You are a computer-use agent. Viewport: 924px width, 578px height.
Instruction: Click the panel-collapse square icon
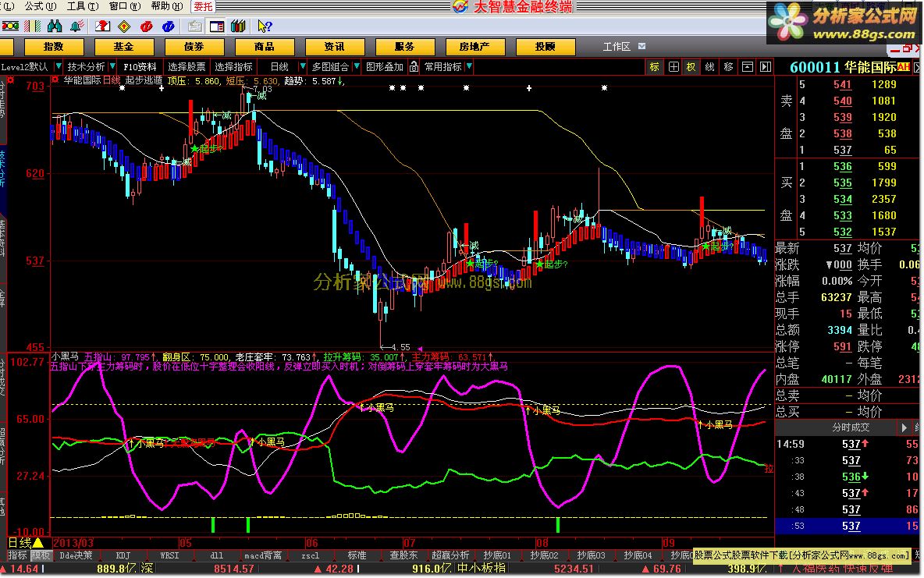pyautogui.click(x=747, y=66)
